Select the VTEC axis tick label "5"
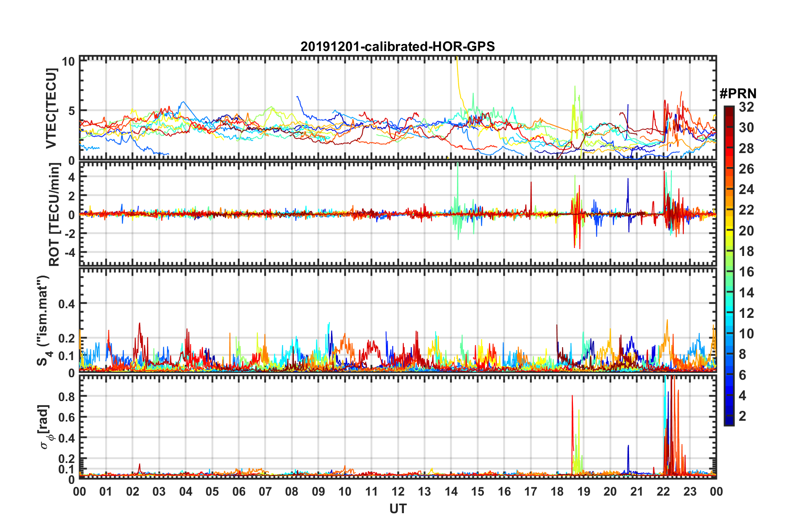 pyautogui.click(x=72, y=111)
